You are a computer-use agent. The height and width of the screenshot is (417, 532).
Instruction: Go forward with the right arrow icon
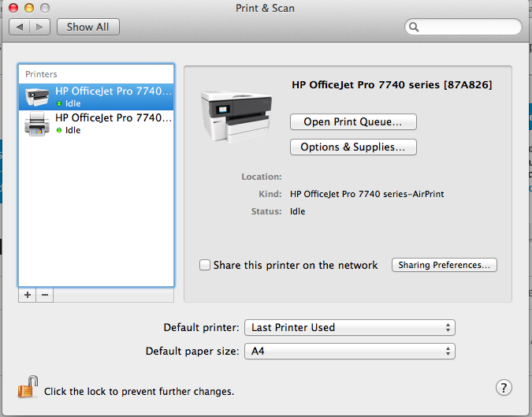coord(40,27)
